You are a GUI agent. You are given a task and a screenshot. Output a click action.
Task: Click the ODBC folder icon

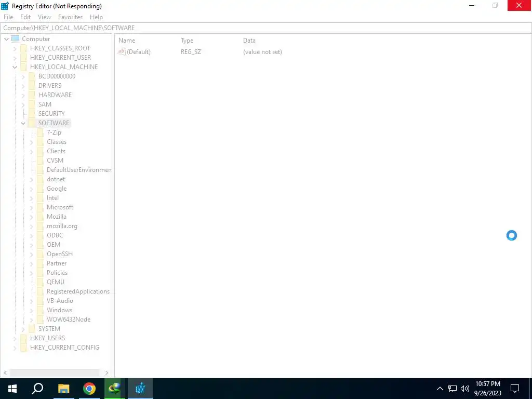[x=41, y=235]
